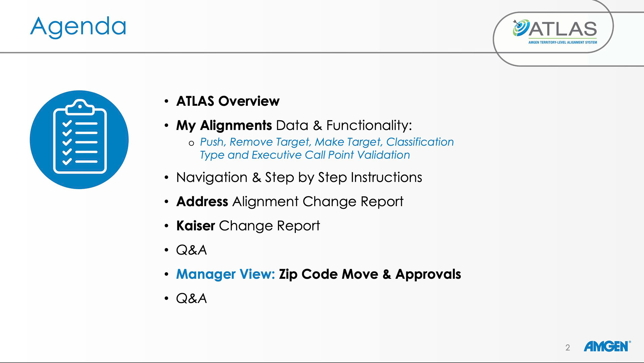644x363 pixels.
Task: Click the first Q&A bullet
Action: pos(192,250)
